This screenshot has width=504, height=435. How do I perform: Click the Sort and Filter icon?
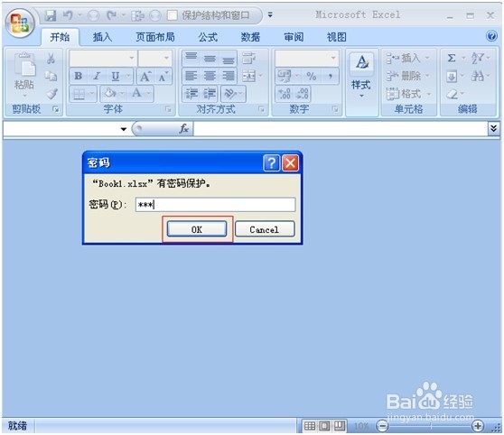(x=477, y=58)
